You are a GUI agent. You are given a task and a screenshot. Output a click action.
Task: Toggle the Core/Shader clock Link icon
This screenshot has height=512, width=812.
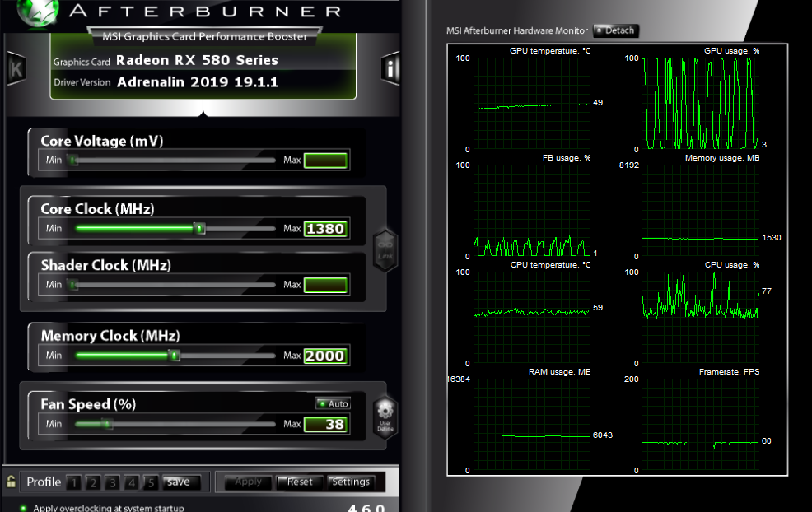coord(385,250)
